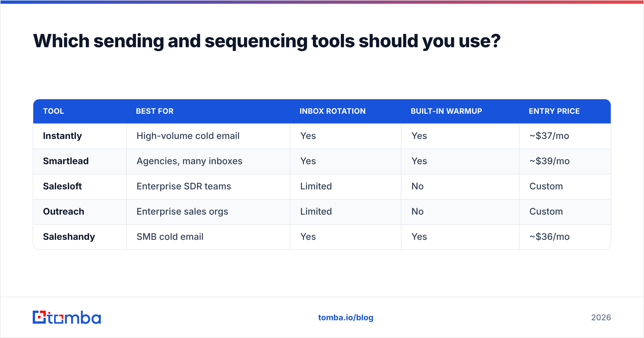The image size is (644, 338).
Task: Click Salesloft's No built-in warmup cell
Action: [460, 186]
